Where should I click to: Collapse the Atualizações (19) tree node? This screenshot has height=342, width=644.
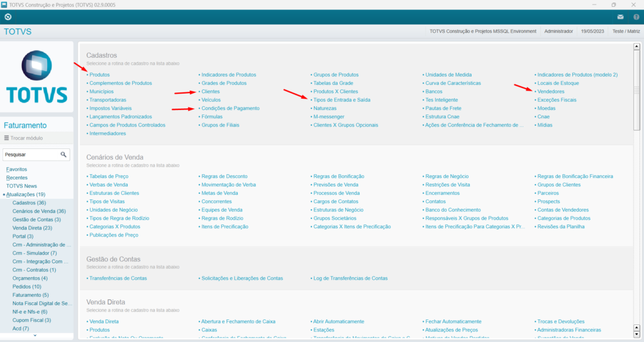pyautogui.click(x=4, y=195)
